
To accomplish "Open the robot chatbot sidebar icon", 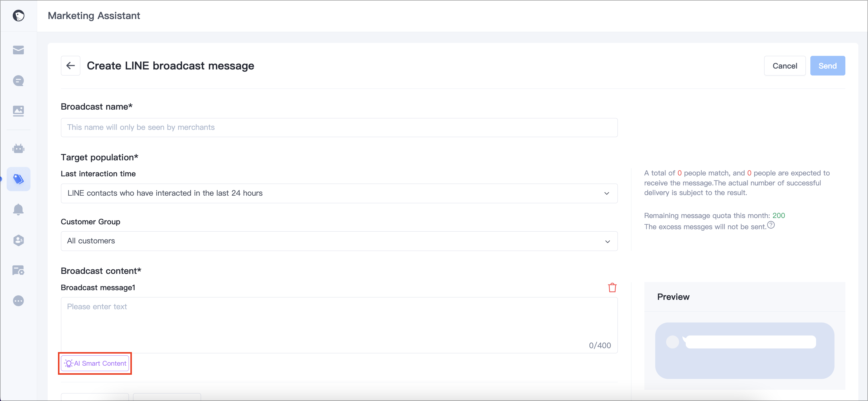I will point(18,148).
